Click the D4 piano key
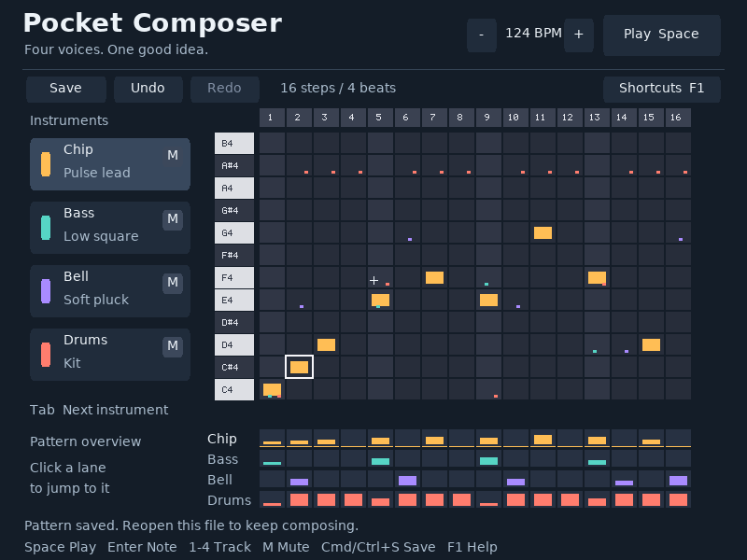Viewport: 747px width, 560px height. [234, 344]
